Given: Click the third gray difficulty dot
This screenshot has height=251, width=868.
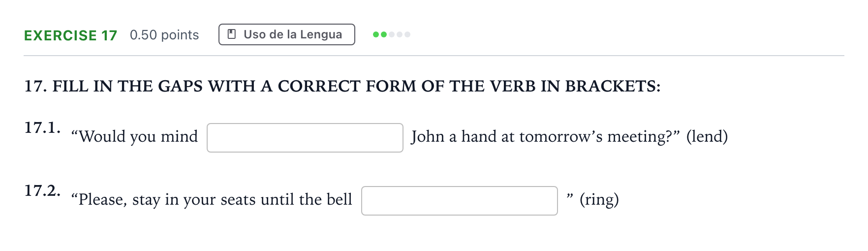Looking at the screenshot, I should click(x=392, y=34).
